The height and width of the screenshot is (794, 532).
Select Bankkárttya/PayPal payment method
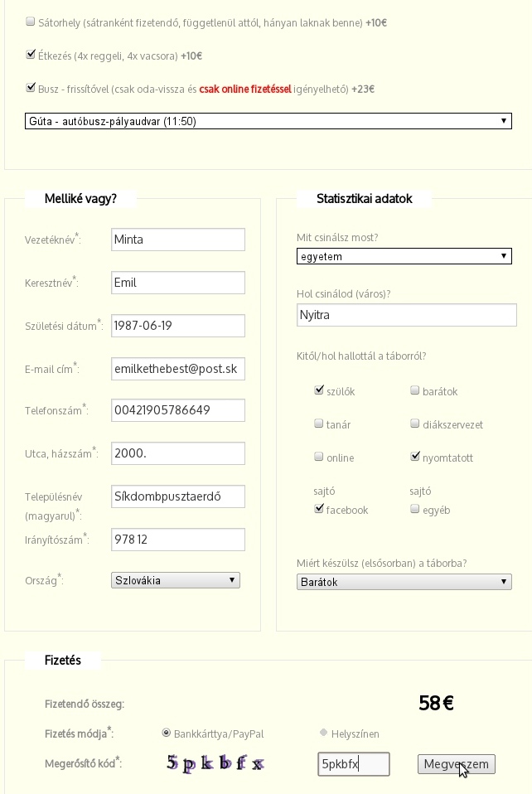tap(167, 733)
